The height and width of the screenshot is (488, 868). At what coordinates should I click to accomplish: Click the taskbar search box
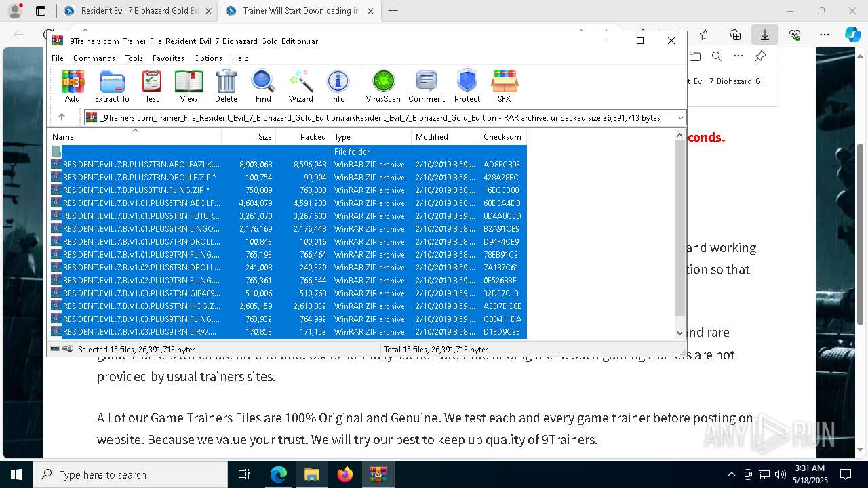[130, 474]
